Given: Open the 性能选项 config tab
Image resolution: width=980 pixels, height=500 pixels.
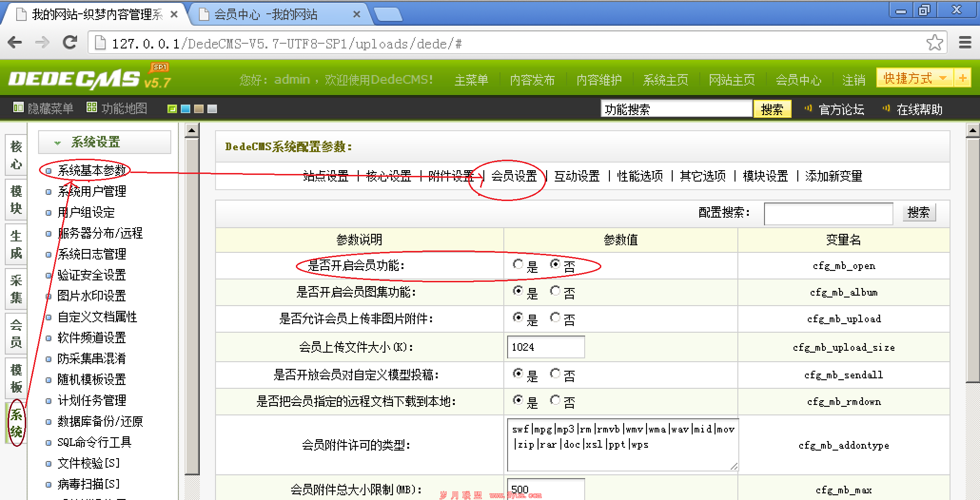Looking at the screenshot, I should [x=640, y=176].
